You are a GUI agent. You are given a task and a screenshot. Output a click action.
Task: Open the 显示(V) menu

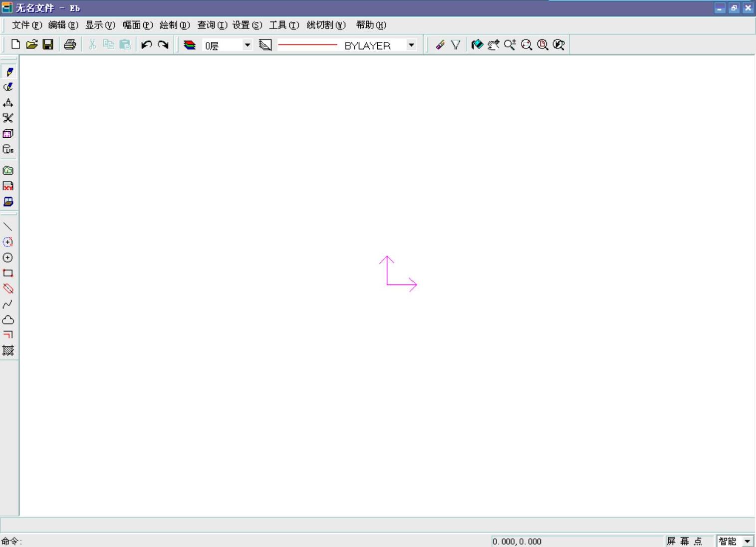pyautogui.click(x=100, y=25)
